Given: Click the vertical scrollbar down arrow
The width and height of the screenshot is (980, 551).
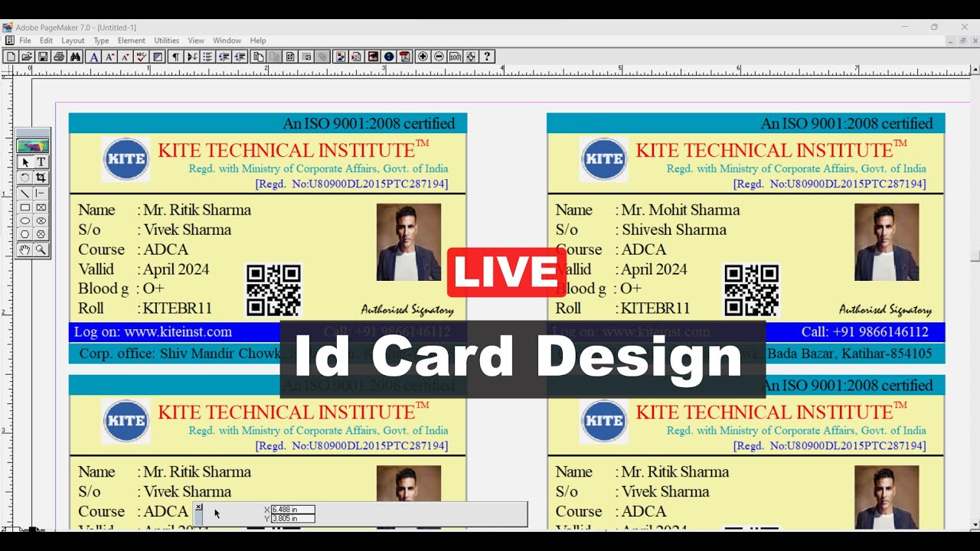Looking at the screenshot, I should 975,524.
